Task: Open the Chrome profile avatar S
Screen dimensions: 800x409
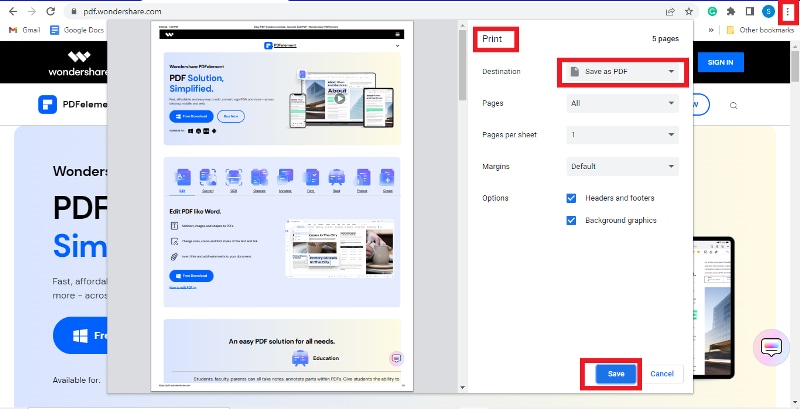Action: [768, 11]
